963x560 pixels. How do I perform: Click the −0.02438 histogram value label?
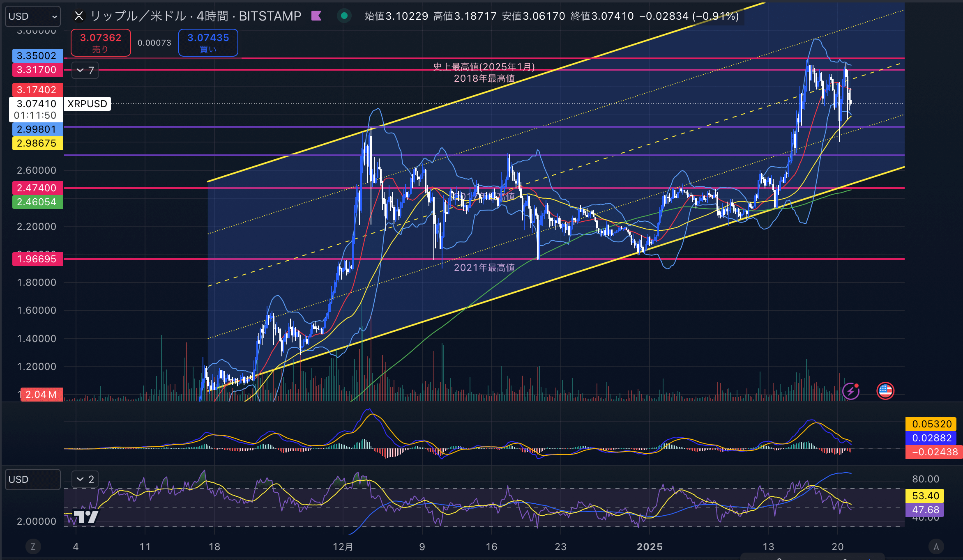point(934,452)
